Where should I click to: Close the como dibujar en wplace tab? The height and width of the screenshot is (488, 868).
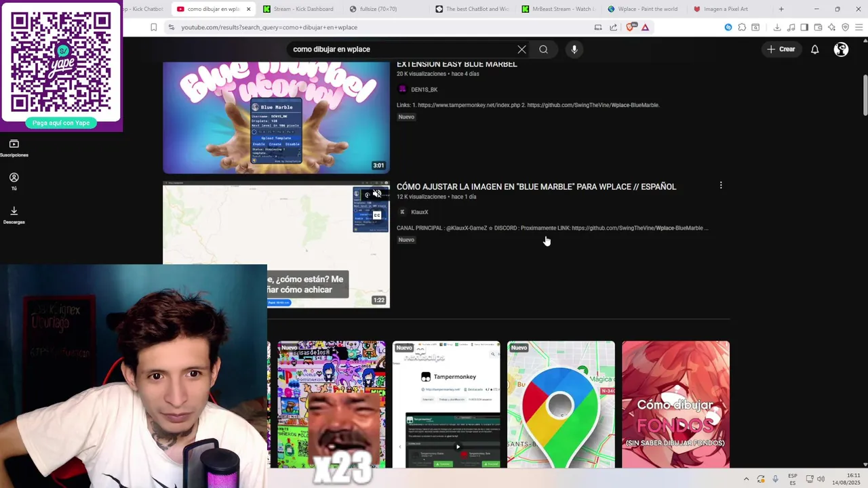point(248,9)
